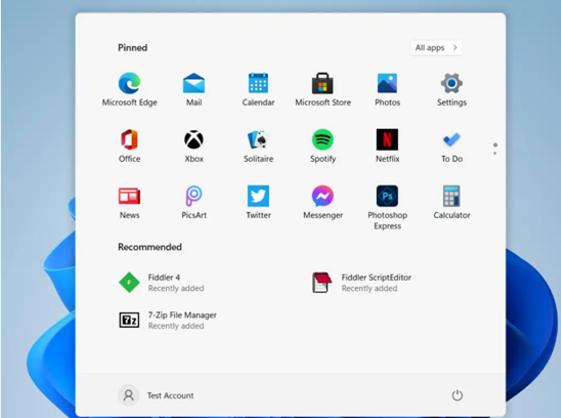Open Photoshop Express
This screenshot has height=418, width=561.
[x=387, y=208]
